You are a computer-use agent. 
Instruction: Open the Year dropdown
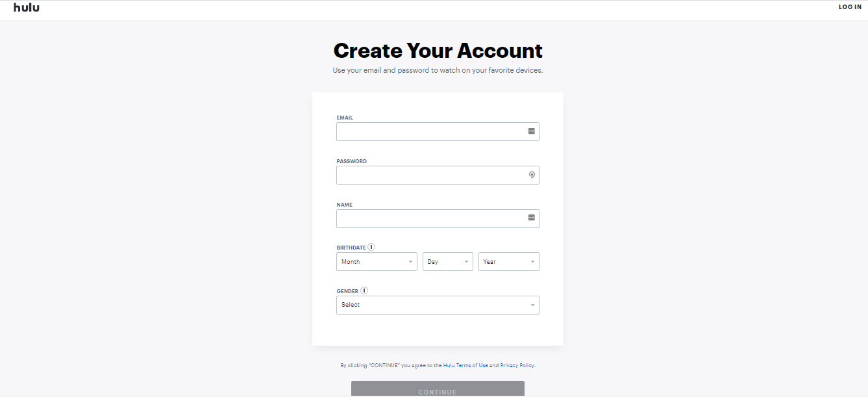point(508,262)
